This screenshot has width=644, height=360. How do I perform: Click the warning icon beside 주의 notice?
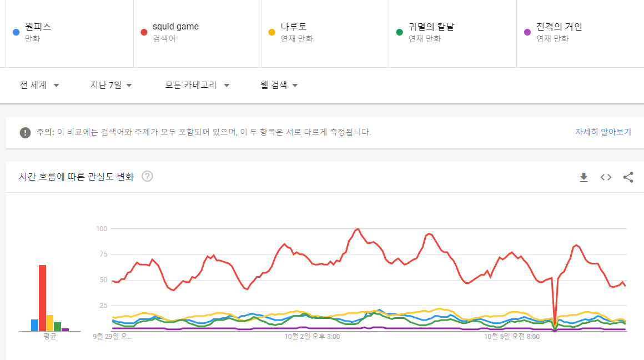click(25, 132)
